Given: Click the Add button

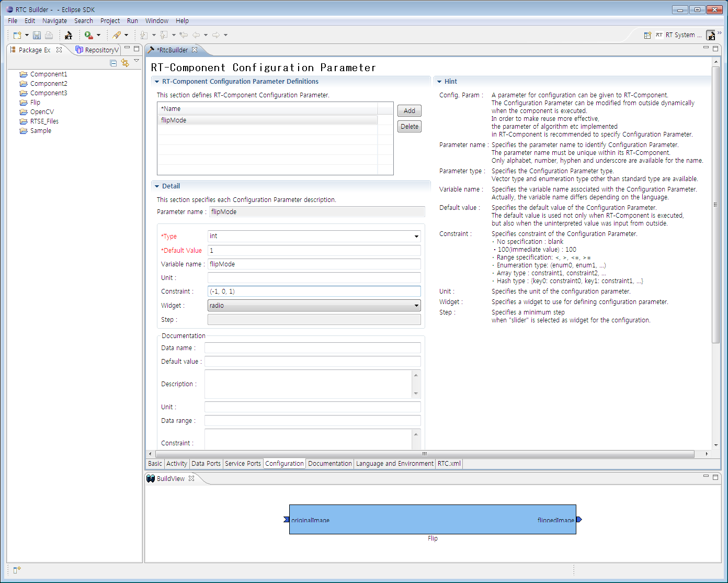Looking at the screenshot, I should point(409,111).
